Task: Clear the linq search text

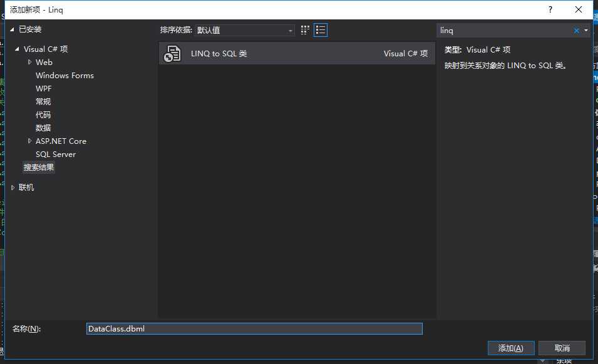Action: 576,31
